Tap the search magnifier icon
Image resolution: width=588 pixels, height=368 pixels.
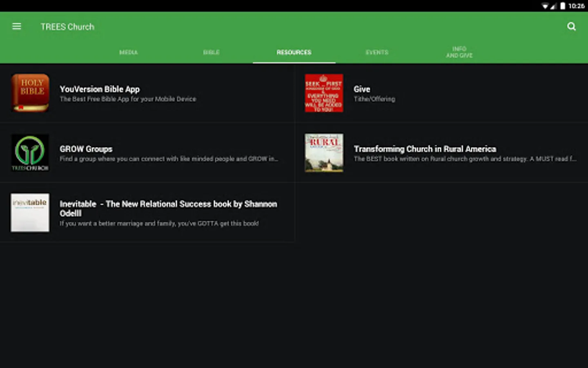[x=571, y=27]
